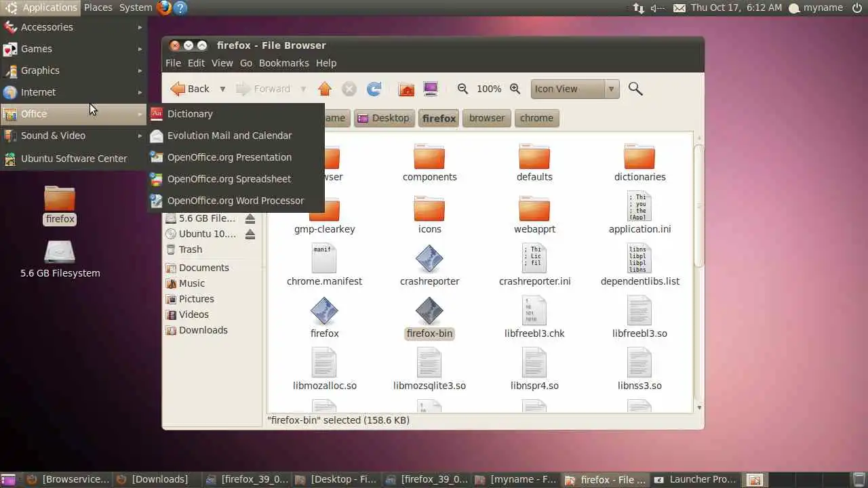Image resolution: width=868 pixels, height=488 pixels.
Task: Open the myname user menu
Action: click(816, 8)
